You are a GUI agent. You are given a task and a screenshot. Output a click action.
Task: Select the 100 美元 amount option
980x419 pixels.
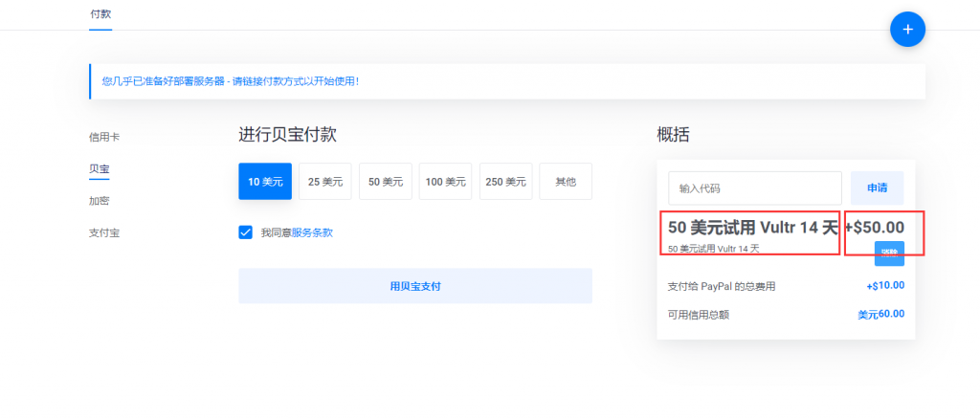point(446,182)
